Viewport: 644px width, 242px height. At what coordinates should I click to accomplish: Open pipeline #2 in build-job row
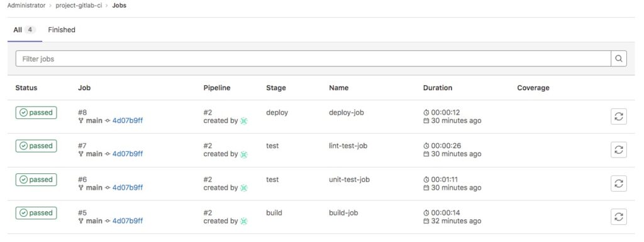(x=208, y=213)
